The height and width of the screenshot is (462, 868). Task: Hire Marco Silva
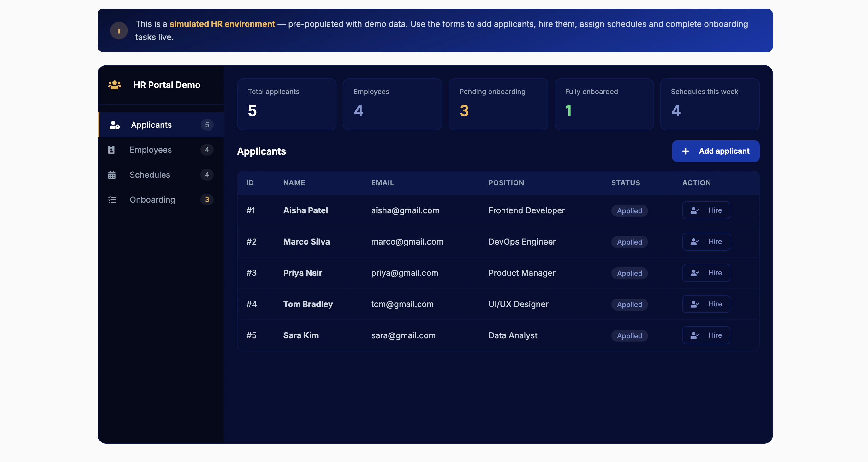click(706, 241)
